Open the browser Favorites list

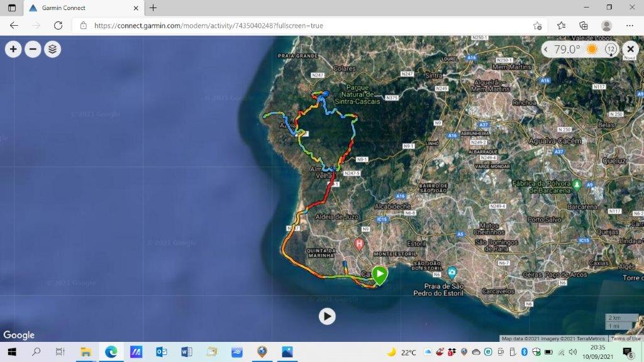coord(561,26)
